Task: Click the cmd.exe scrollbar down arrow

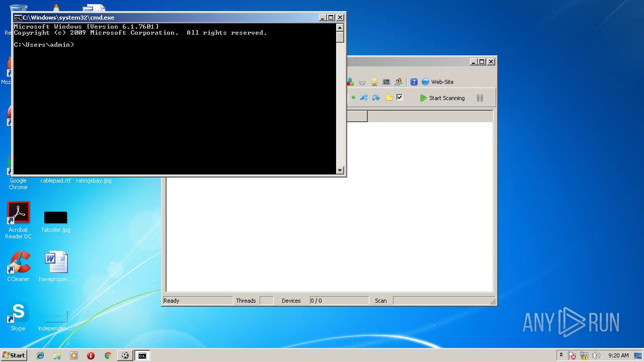Action: [340, 170]
